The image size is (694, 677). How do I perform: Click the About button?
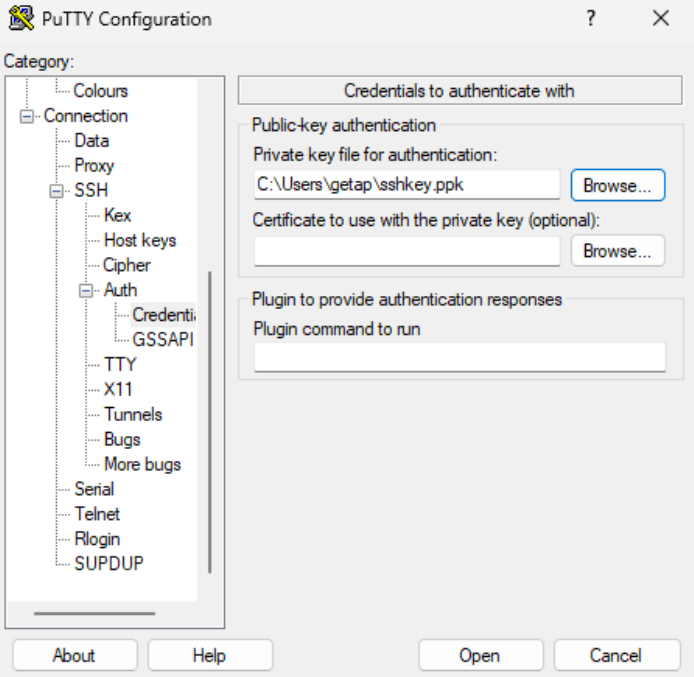pyautogui.click(x=74, y=656)
